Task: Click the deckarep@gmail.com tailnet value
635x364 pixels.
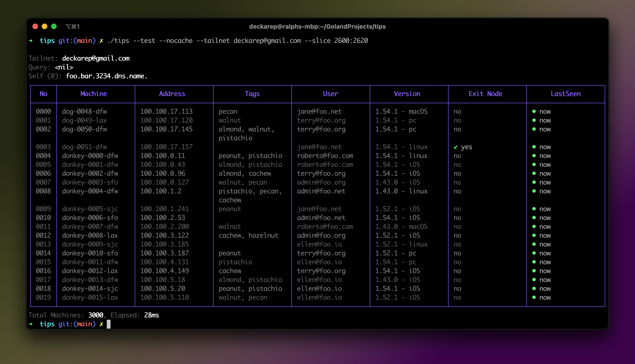Action: click(x=96, y=58)
